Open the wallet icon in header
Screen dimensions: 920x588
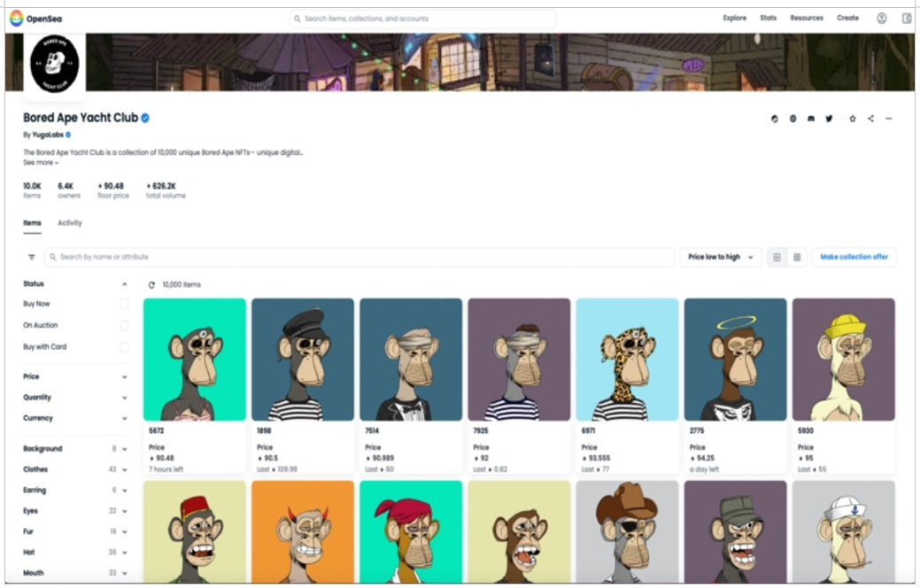(907, 19)
